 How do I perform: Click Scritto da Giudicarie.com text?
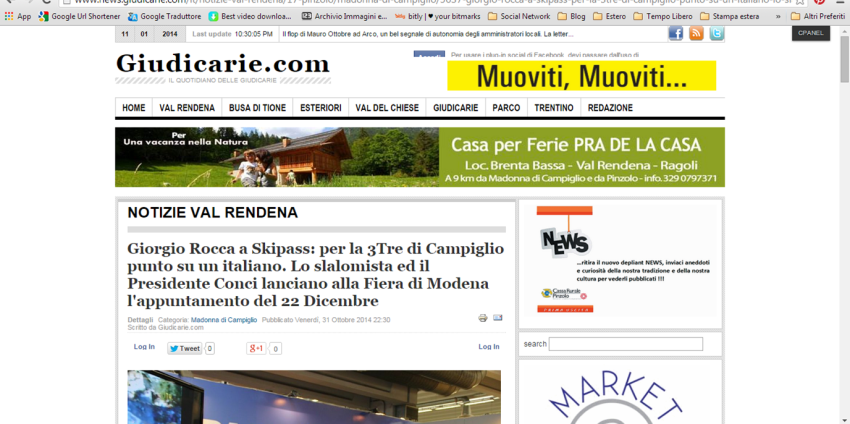tap(165, 327)
